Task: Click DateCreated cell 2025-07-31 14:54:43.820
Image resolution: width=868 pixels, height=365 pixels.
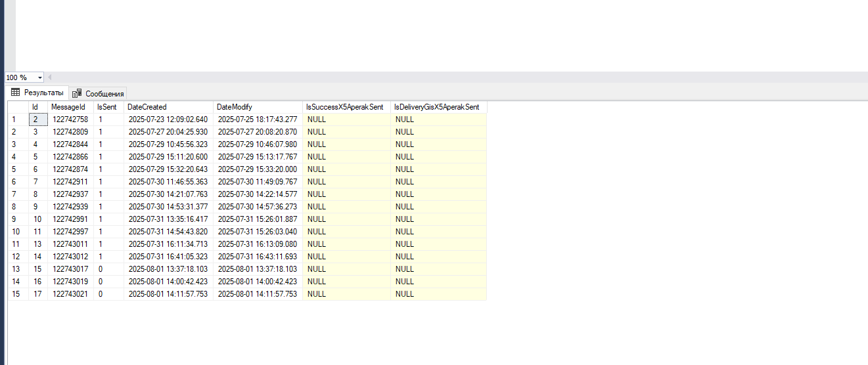Action: 169,232
